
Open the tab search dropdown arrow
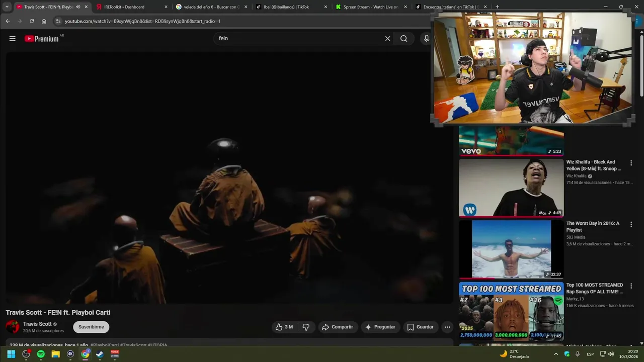pyautogui.click(x=7, y=7)
